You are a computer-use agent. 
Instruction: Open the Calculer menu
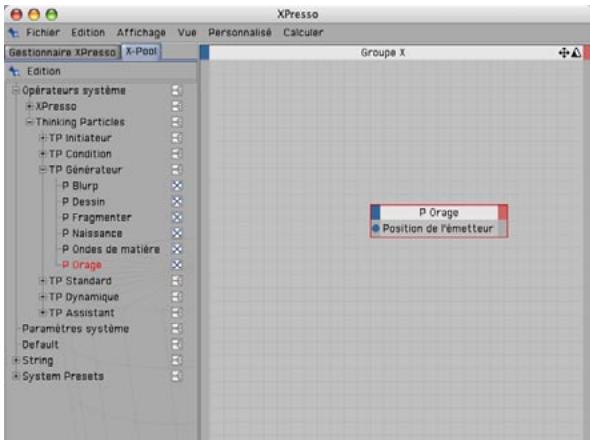[303, 33]
